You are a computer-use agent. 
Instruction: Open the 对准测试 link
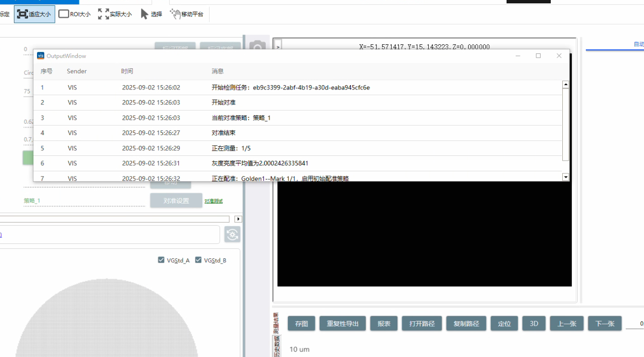pos(213,201)
